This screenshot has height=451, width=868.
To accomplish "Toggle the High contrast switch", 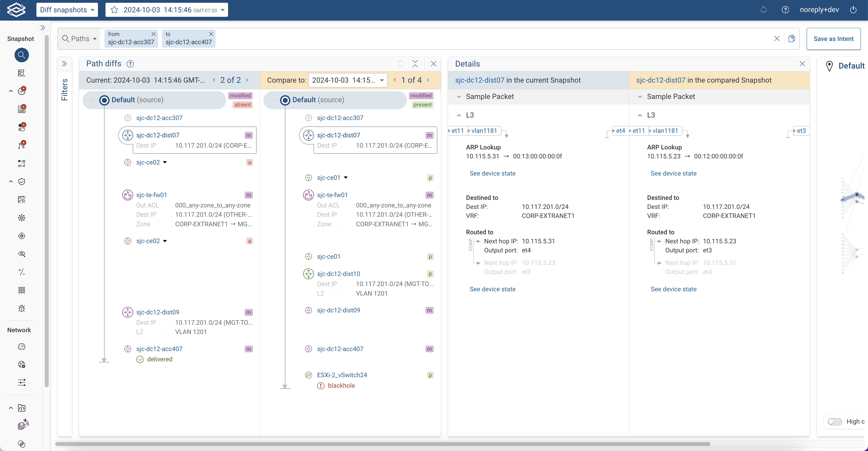I will click(x=835, y=422).
